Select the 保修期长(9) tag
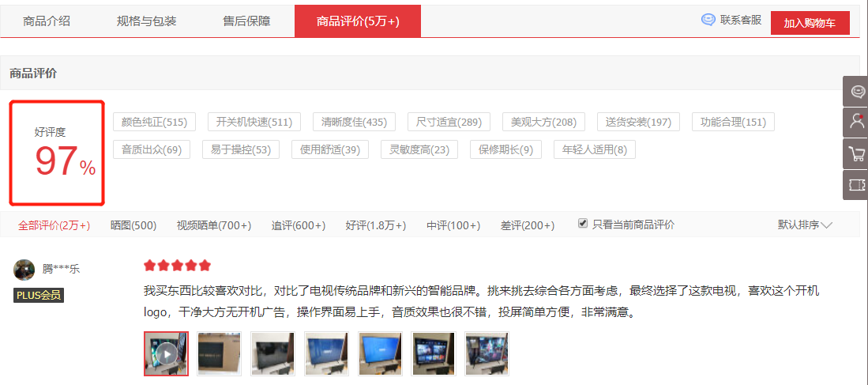The width and height of the screenshot is (868, 385). (x=506, y=149)
